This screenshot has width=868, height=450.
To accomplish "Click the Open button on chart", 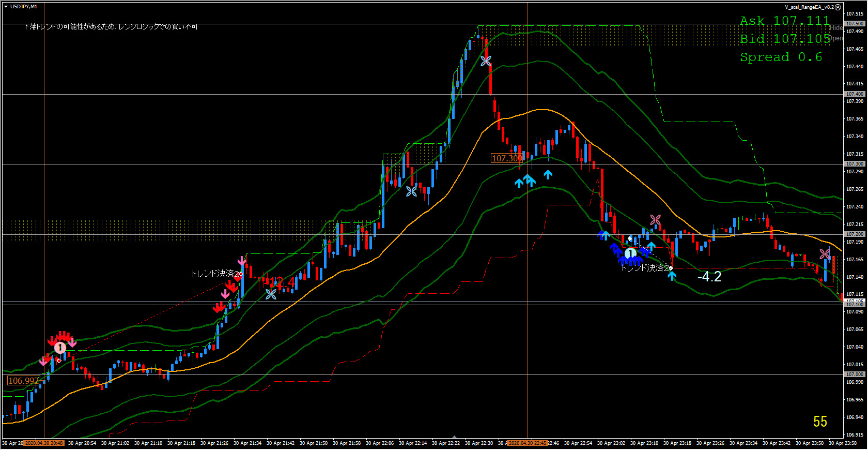I will 836,38.
